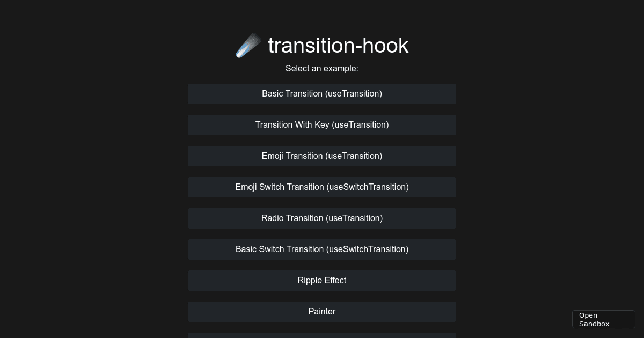Open the sandbox via the corner link
The width and height of the screenshot is (644, 338).
pos(603,319)
